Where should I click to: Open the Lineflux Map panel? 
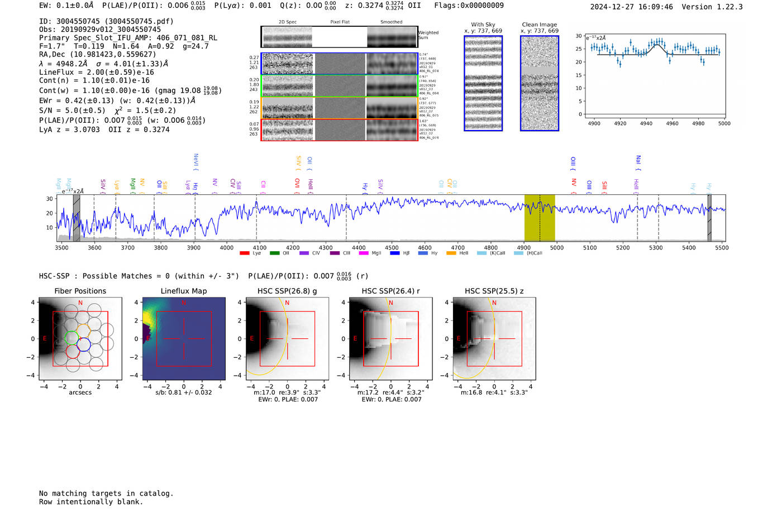[x=184, y=338]
